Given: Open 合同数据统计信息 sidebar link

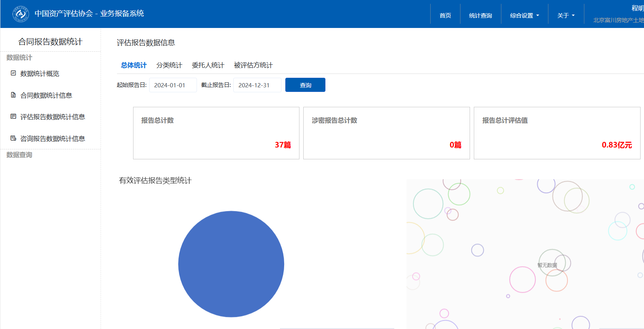Looking at the screenshot, I should pyautogui.click(x=46, y=95).
